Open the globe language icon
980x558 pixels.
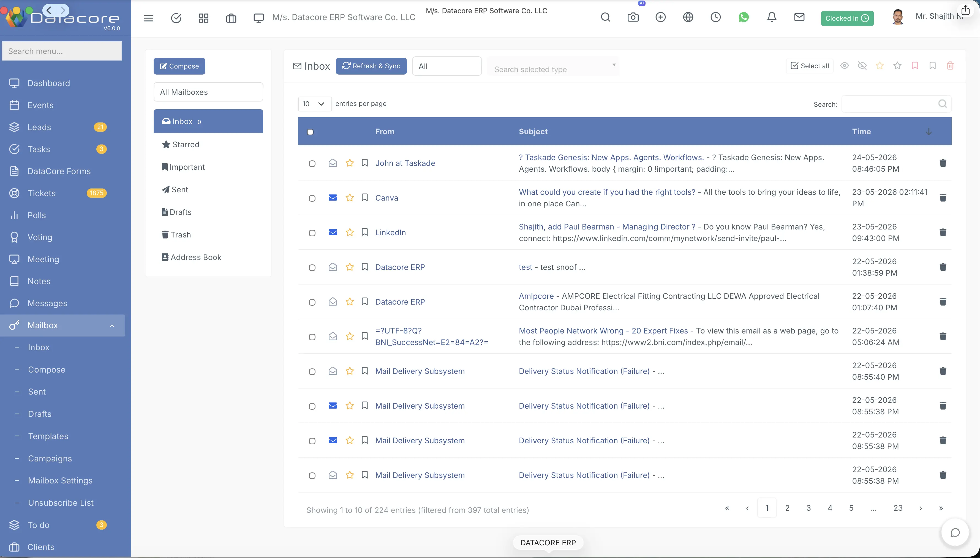coord(688,17)
